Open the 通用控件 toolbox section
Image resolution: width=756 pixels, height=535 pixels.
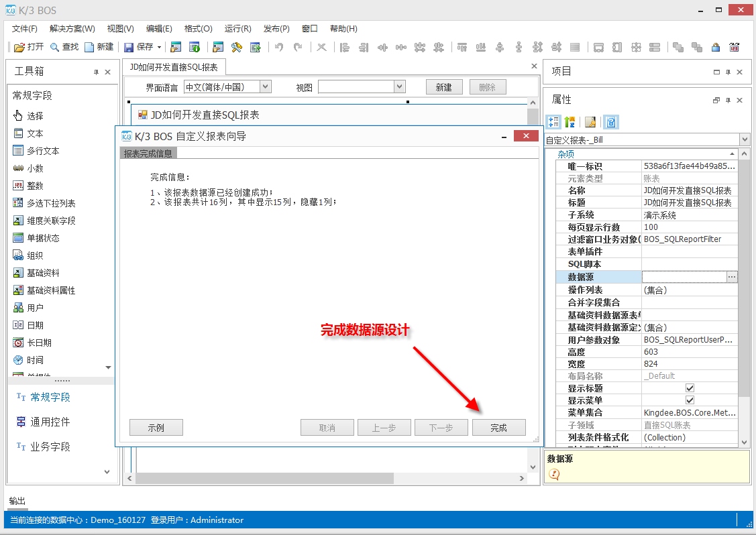click(x=44, y=422)
